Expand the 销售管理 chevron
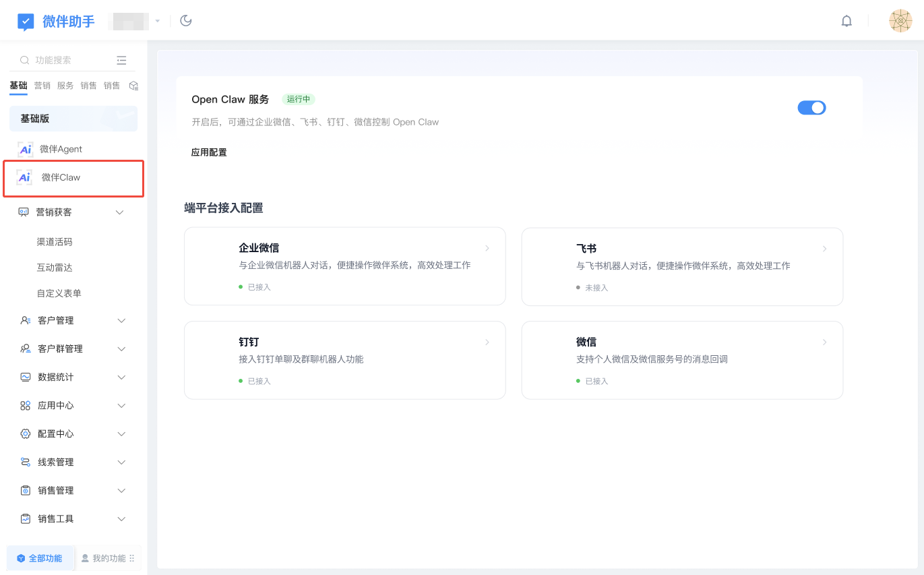Viewport: 924px width, 575px height. pos(122,491)
